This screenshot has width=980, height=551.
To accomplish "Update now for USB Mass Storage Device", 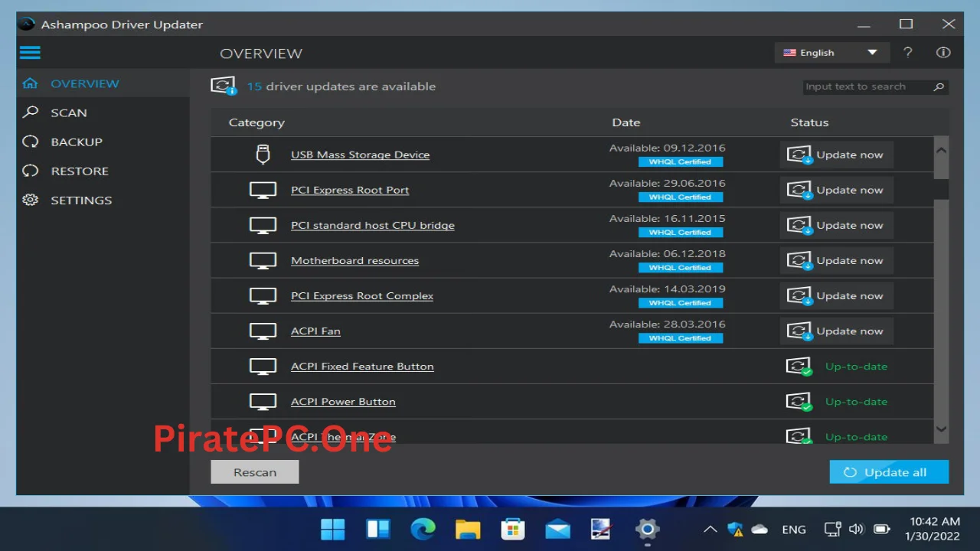I will pos(837,155).
